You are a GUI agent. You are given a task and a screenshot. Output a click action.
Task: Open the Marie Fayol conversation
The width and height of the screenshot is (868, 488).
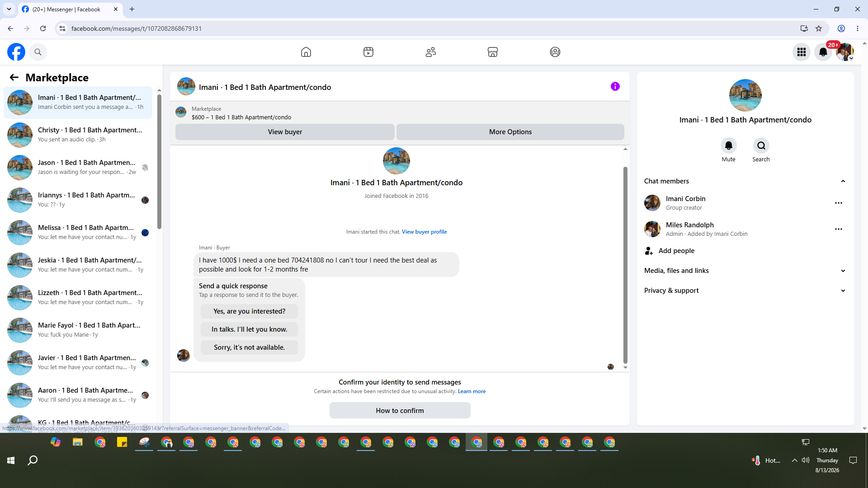[78, 330]
